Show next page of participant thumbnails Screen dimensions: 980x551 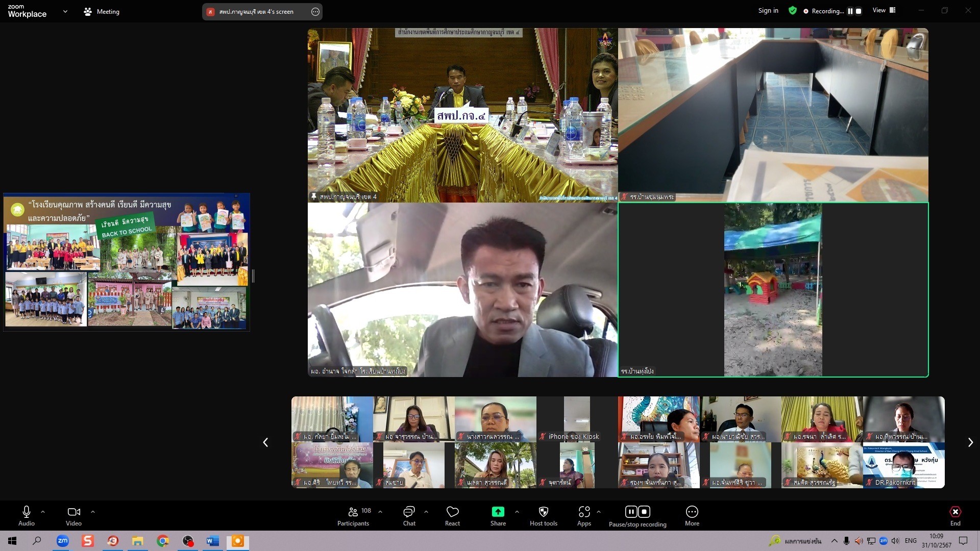point(970,442)
